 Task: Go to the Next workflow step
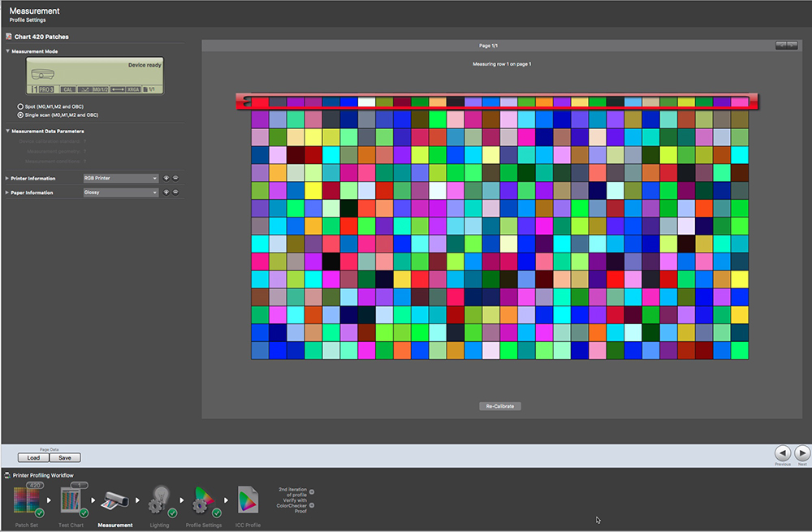pos(802,453)
